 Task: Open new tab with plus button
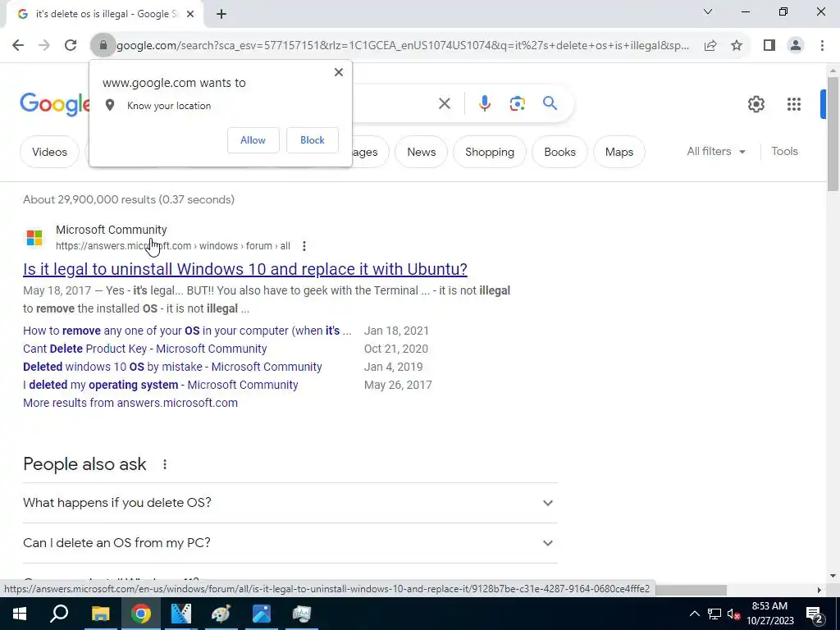[x=221, y=14]
